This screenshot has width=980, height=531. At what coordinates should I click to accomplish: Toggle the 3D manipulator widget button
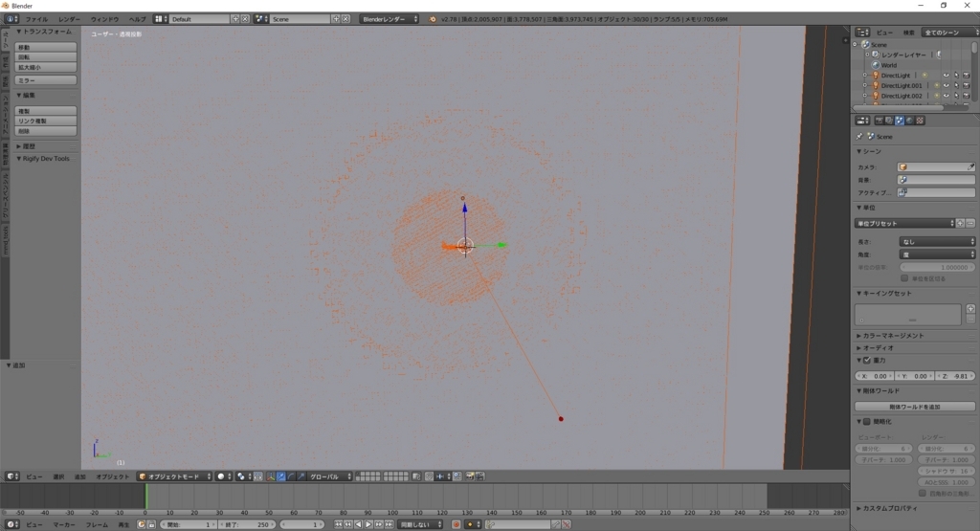pyautogui.click(x=271, y=476)
